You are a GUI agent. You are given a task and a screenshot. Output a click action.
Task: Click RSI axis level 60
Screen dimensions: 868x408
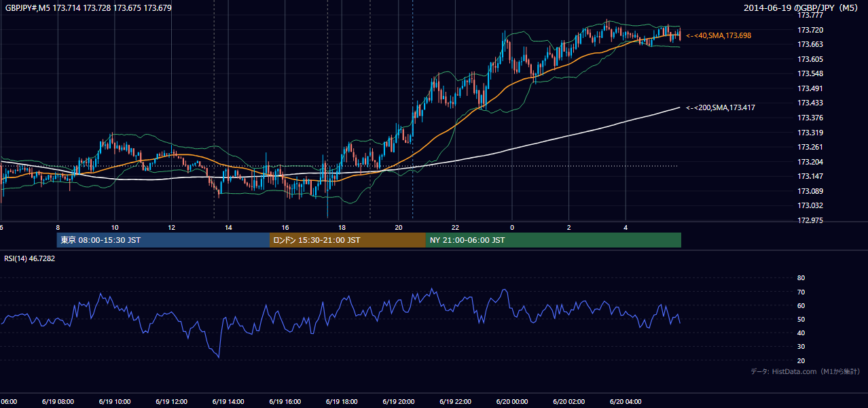point(801,305)
